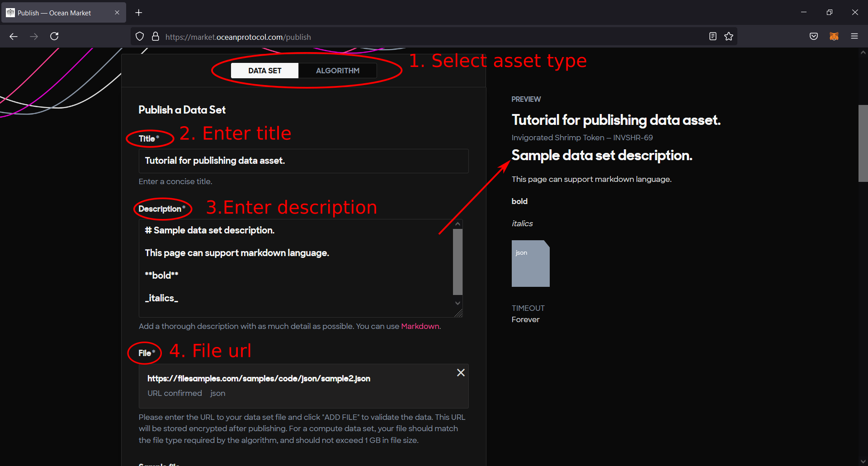
Task: Click the page scrollbar bottom arrow
Action: pos(863,461)
